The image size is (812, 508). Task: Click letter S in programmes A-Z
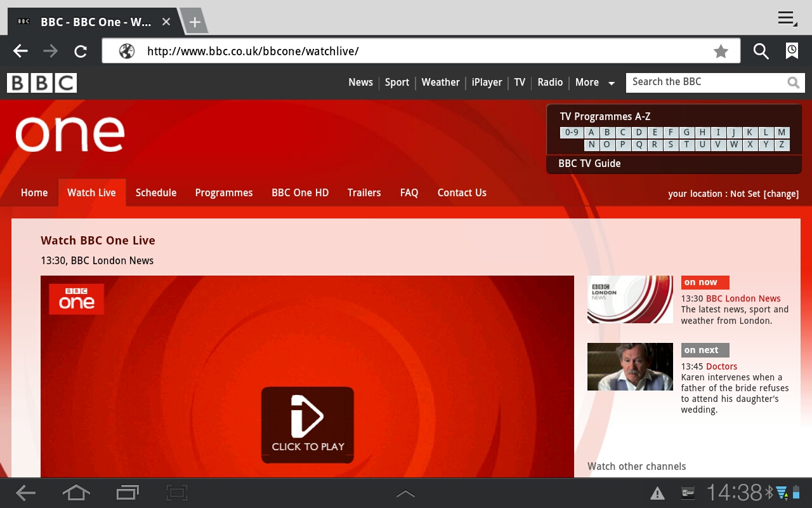tap(671, 145)
